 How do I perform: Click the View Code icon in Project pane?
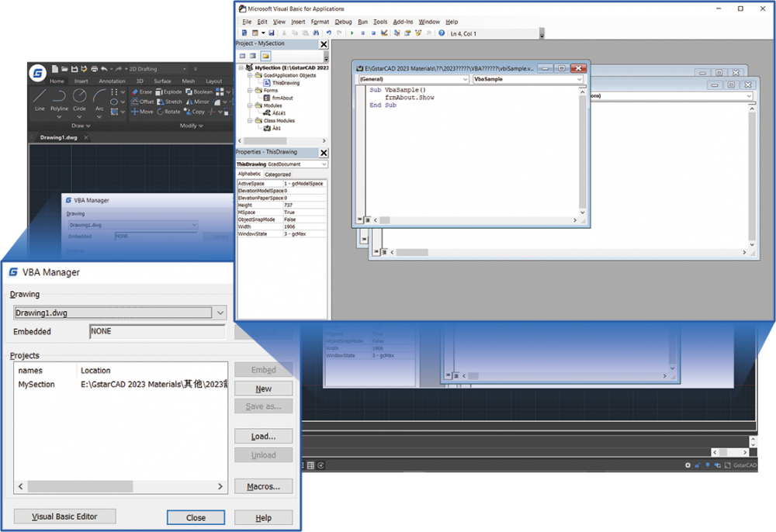pyautogui.click(x=242, y=56)
